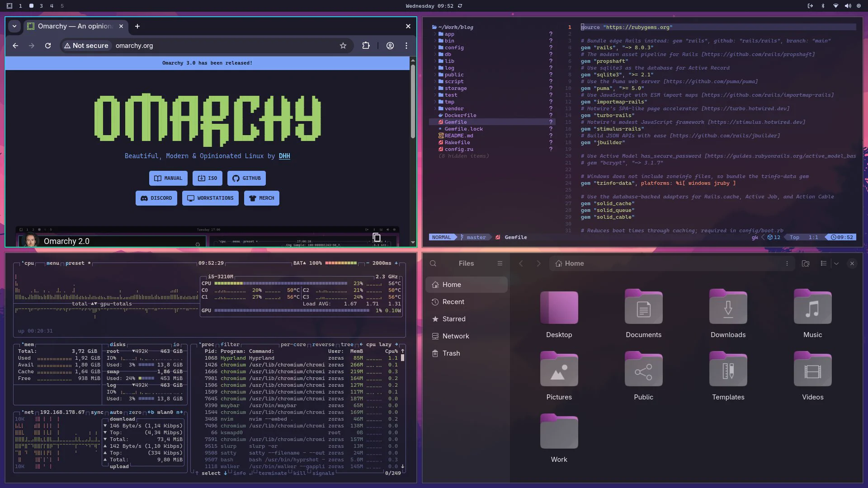Click the Files search-everywhere folder icon
The width and height of the screenshot is (868, 488).
click(x=806, y=263)
